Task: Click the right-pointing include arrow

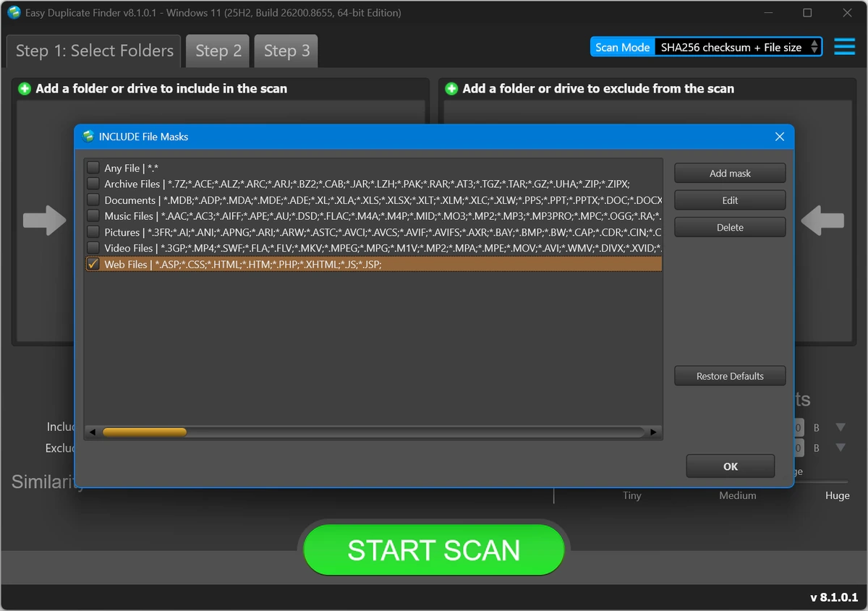Action: point(45,221)
